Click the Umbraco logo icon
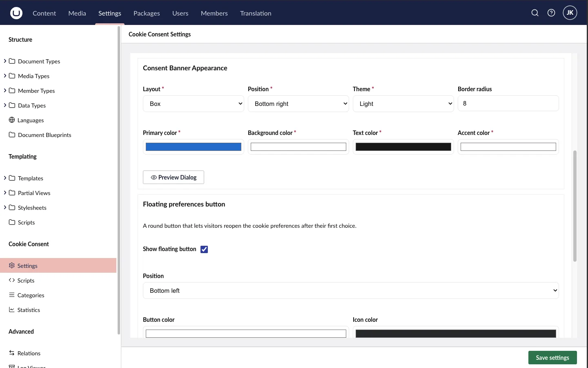This screenshot has height=368, width=588. 16,13
